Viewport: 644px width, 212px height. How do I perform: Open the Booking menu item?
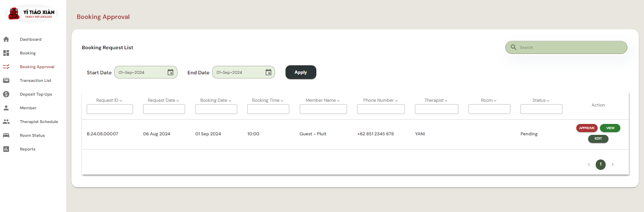point(27,53)
